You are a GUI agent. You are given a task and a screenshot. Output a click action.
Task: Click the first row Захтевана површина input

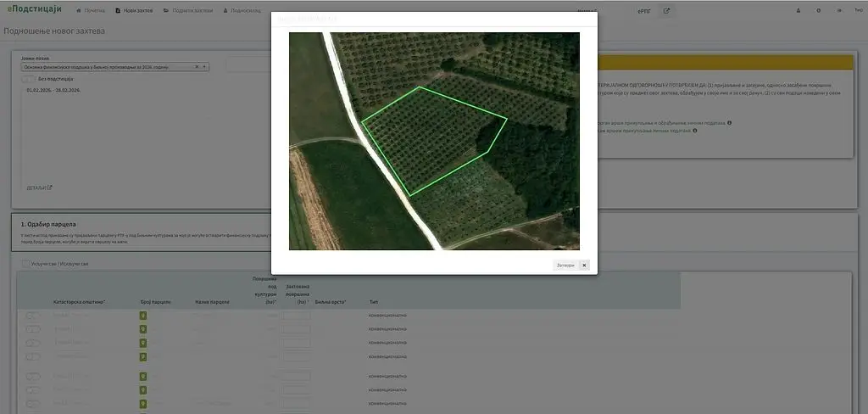tap(296, 316)
